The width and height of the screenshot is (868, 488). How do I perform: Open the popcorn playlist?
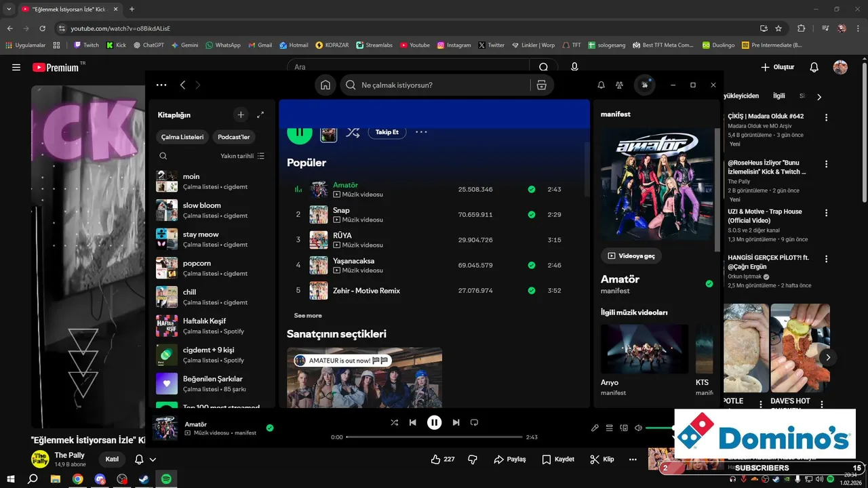[x=212, y=268]
